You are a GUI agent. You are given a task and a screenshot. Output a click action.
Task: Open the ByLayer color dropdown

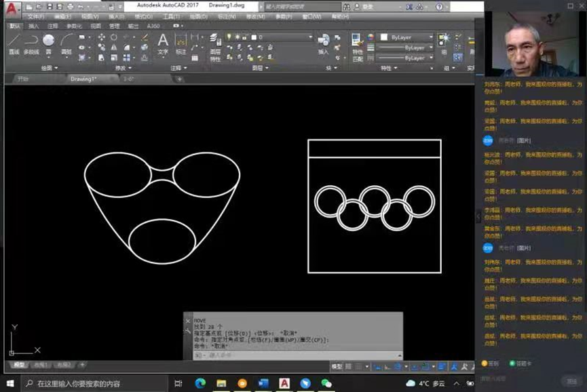click(x=431, y=37)
